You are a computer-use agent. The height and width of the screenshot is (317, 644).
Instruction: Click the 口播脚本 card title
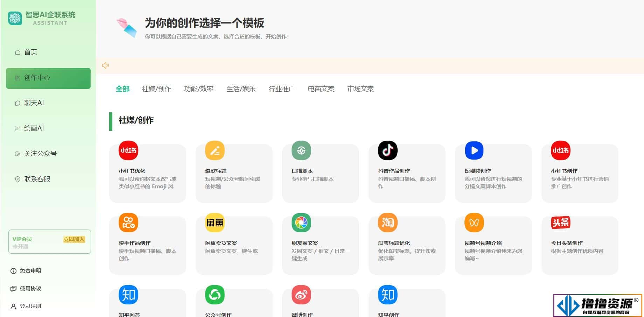pyautogui.click(x=302, y=171)
